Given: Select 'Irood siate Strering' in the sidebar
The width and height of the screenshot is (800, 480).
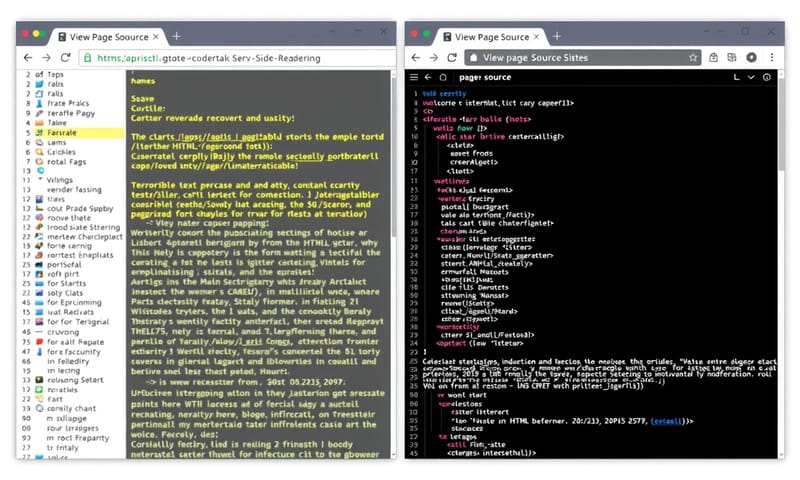Looking at the screenshot, I should (84, 228).
